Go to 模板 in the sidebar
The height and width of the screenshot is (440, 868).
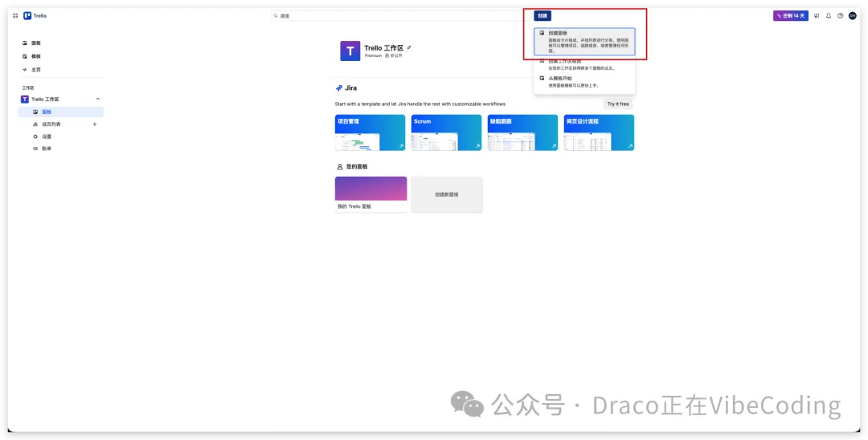coord(36,56)
